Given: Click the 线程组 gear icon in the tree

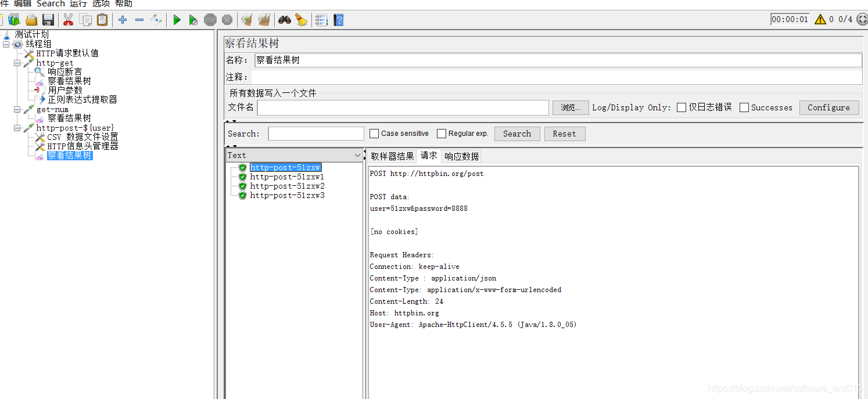Looking at the screenshot, I should (19, 44).
